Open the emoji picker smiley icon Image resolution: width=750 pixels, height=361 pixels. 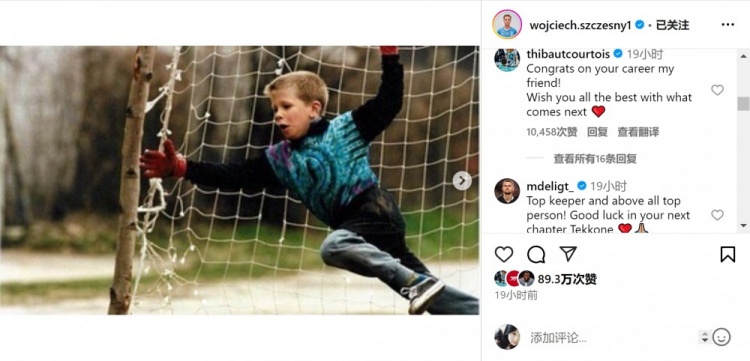click(x=721, y=337)
